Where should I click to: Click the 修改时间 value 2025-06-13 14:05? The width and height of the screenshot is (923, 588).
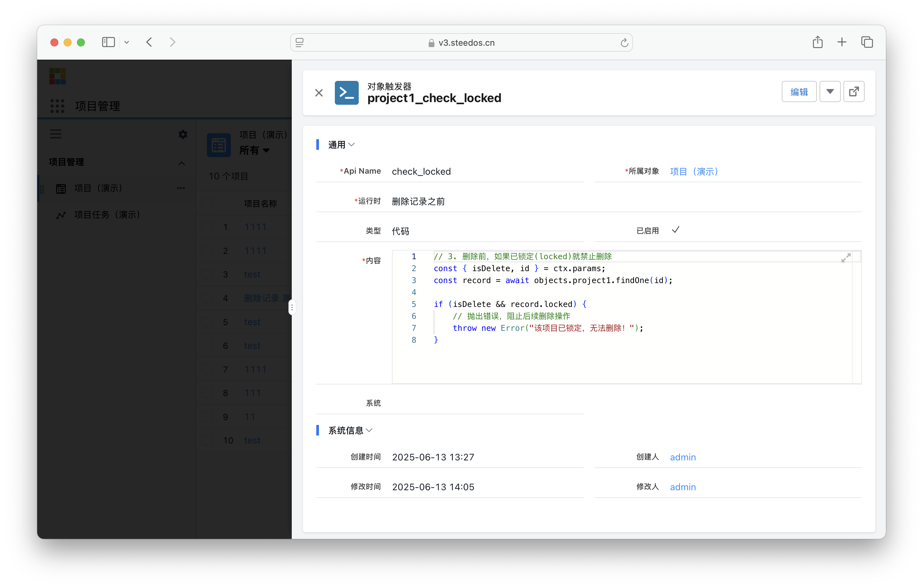[x=433, y=487]
